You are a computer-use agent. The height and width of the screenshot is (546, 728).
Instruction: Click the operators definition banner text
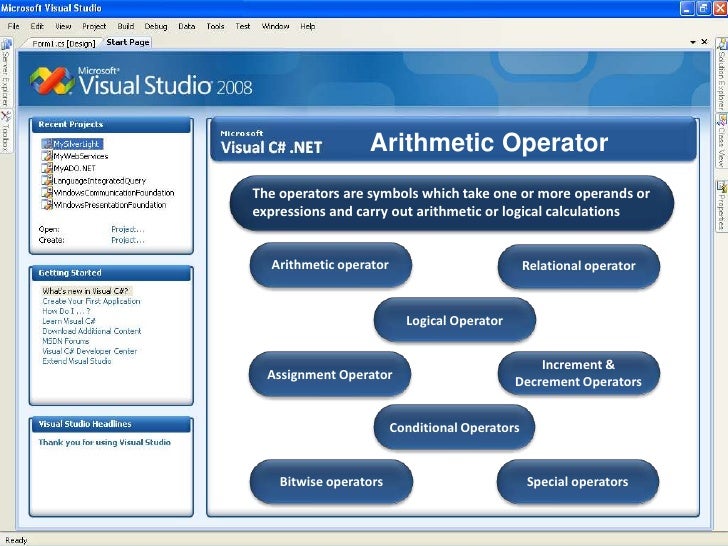pyautogui.click(x=451, y=202)
